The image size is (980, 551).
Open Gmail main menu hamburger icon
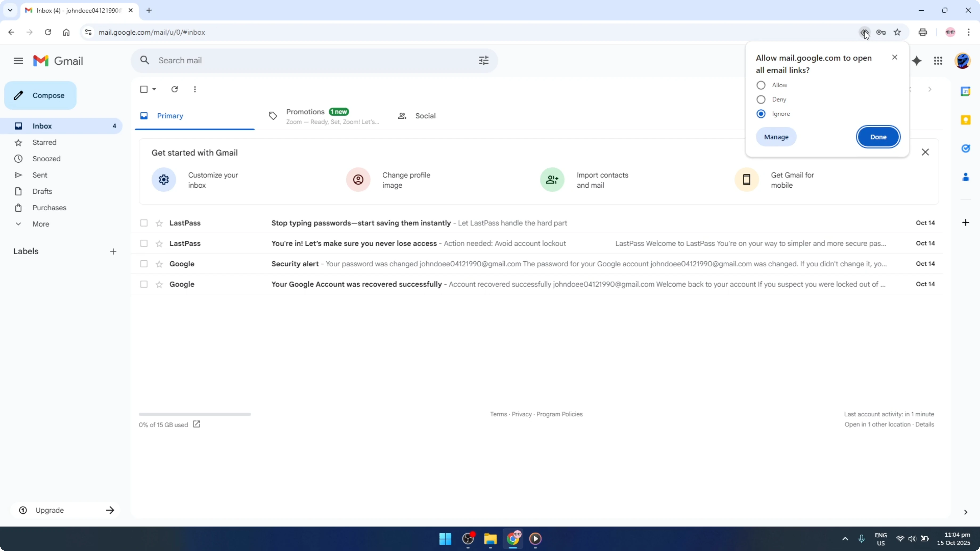click(18, 61)
